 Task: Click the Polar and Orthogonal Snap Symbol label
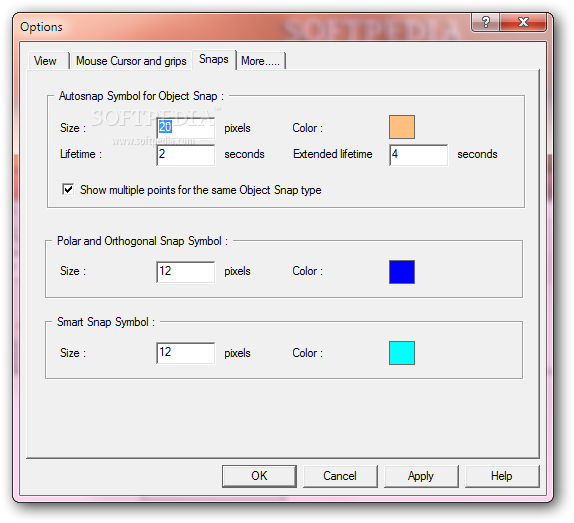(x=142, y=241)
